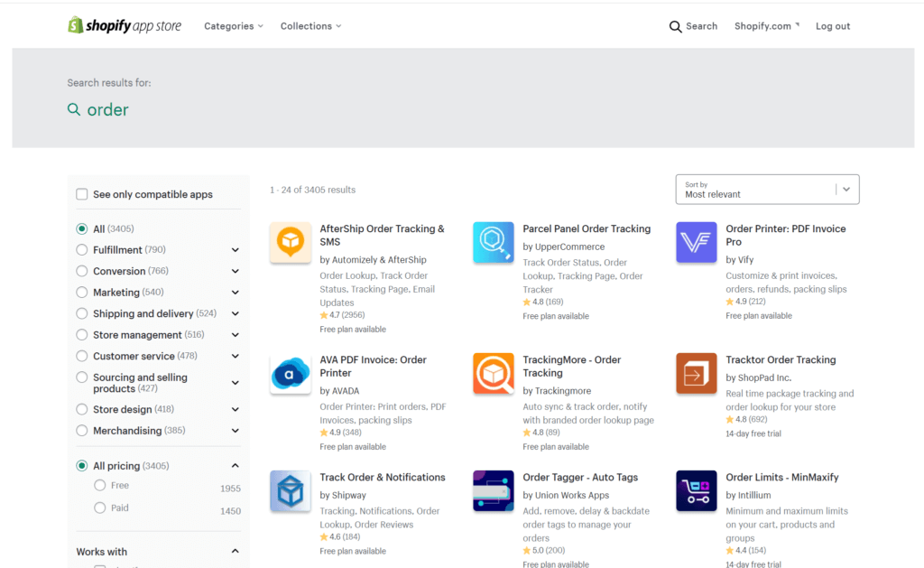Click the search magnifier icon in header
This screenshot has height=568, width=924.
pyautogui.click(x=675, y=26)
